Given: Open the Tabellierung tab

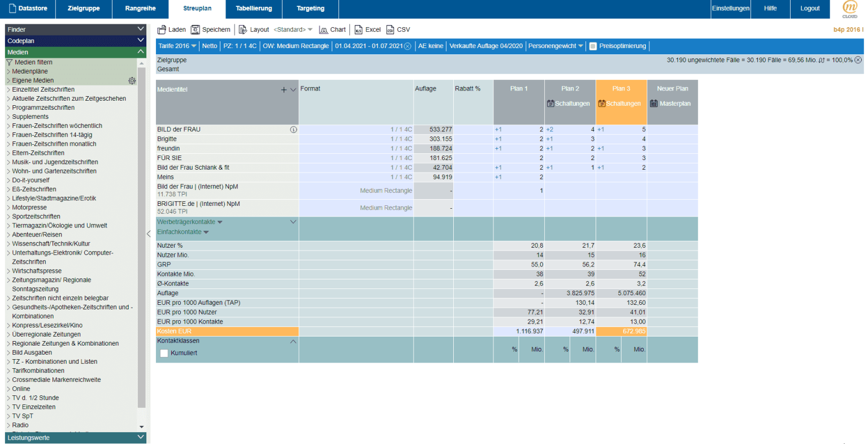Looking at the screenshot, I should (254, 8).
